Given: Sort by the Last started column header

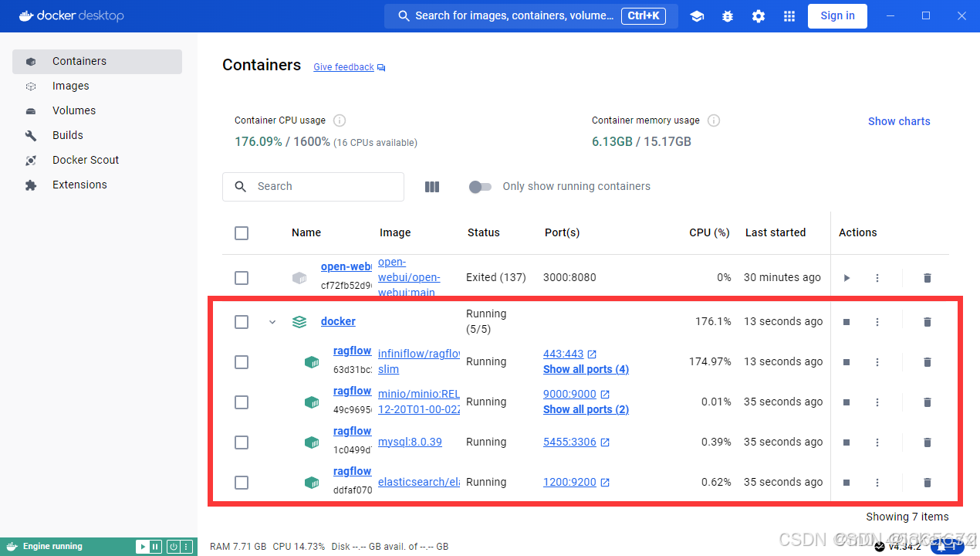Looking at the screenshot, I should [776, 233].
